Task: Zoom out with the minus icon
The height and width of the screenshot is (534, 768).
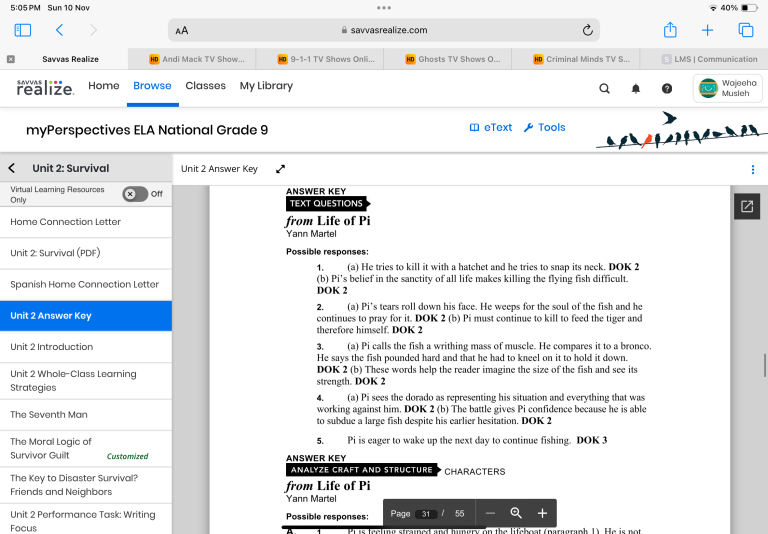Action: tap(490, 513)
